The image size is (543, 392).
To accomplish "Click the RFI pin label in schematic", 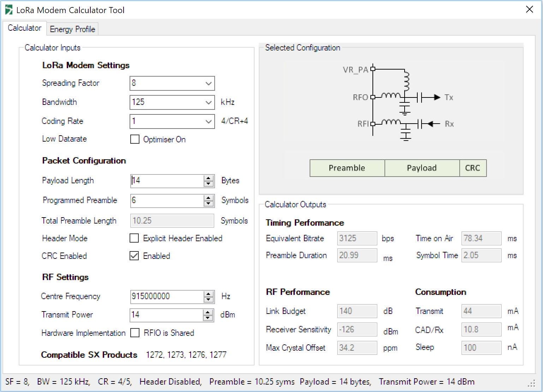I will coord(363,124).
